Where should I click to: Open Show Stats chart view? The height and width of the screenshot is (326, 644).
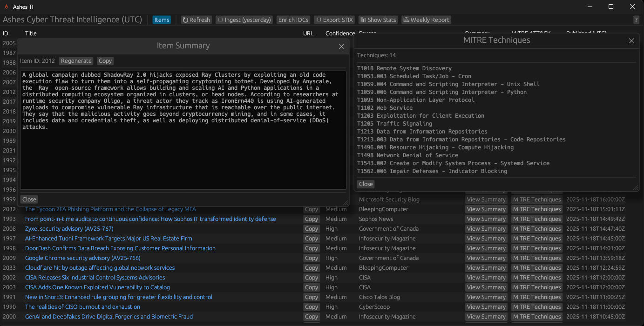click(x=378, y=20)
